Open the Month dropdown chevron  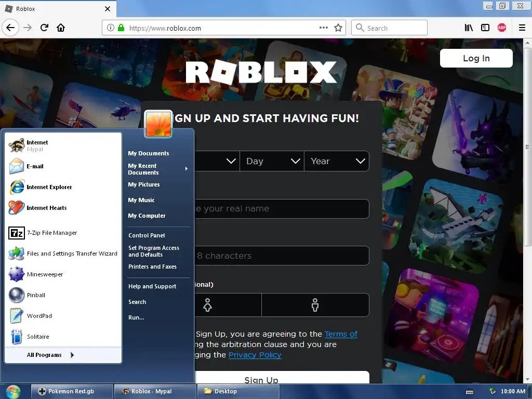(231, 161)
